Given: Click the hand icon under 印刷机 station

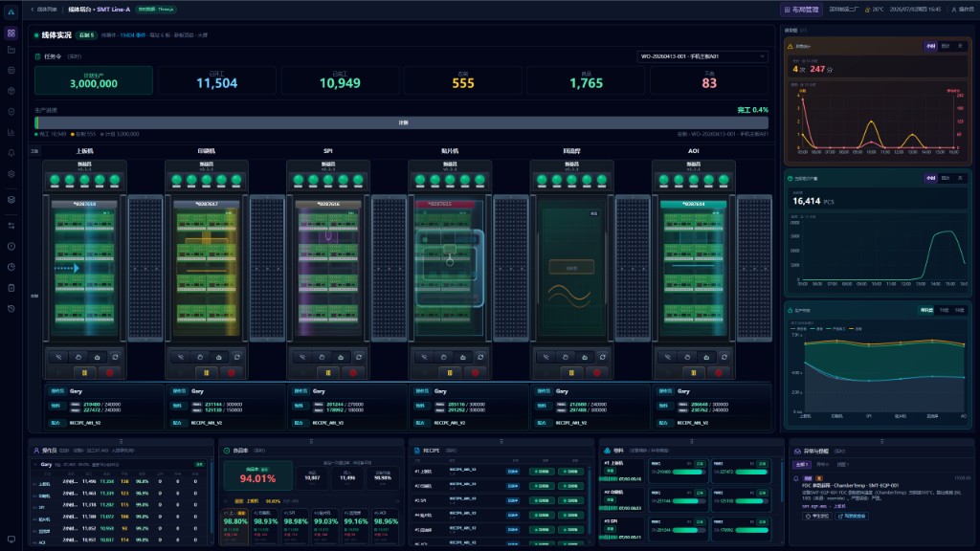Looking at the screenshot, I should click(200, 358).
